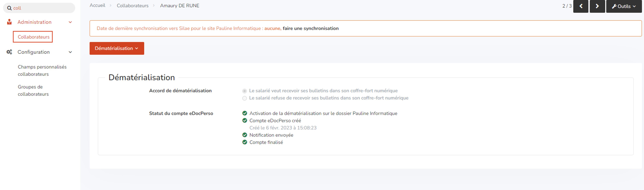Select 'Le salarié veut recevoir ses bulletins' radio

tap(244, 91)
